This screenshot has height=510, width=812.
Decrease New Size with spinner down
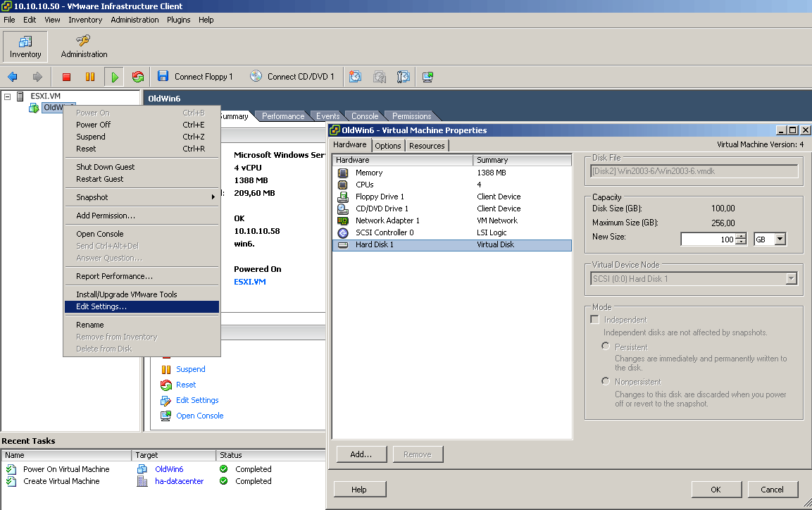pos(741,242)
